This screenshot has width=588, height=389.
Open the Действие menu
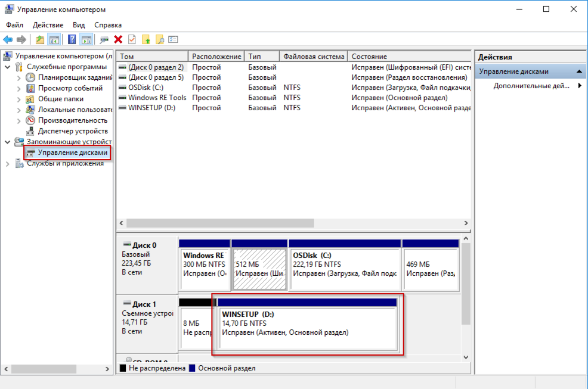click(x=48, y=25)
